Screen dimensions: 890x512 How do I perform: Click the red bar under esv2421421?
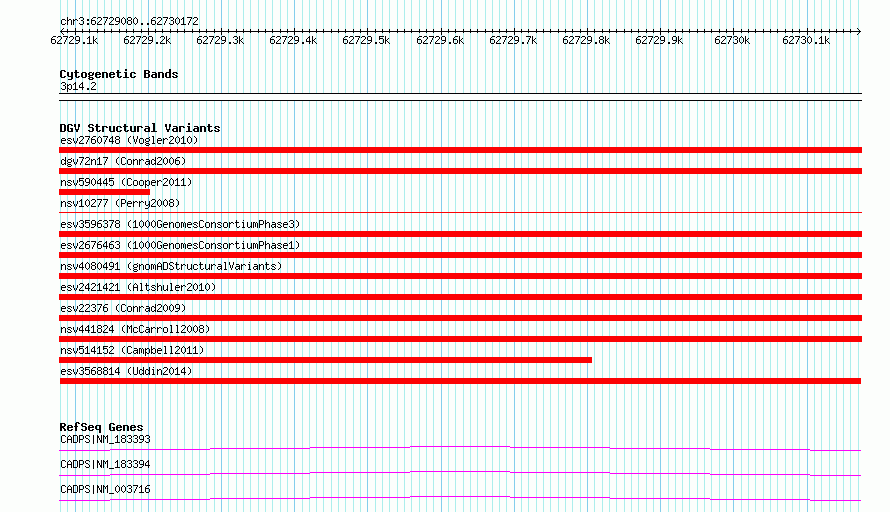pyautogui.click(x=460, y=297)
